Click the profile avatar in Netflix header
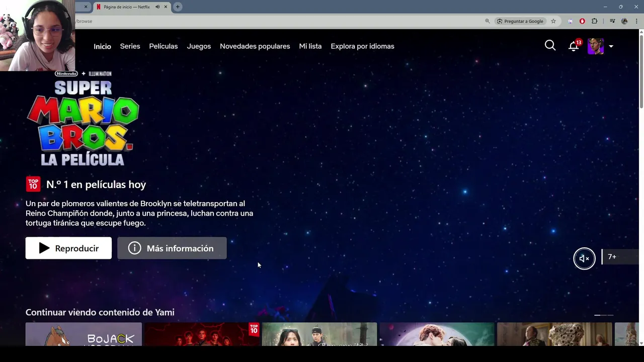The height and width of the screenshot is (362, 644). (596, 46)
